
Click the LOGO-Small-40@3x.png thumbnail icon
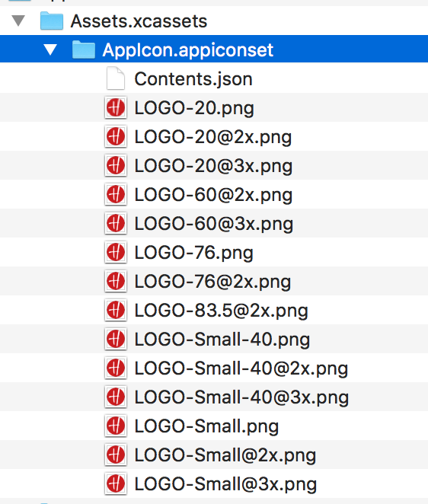pyautogui.click(x=116, y=397)
